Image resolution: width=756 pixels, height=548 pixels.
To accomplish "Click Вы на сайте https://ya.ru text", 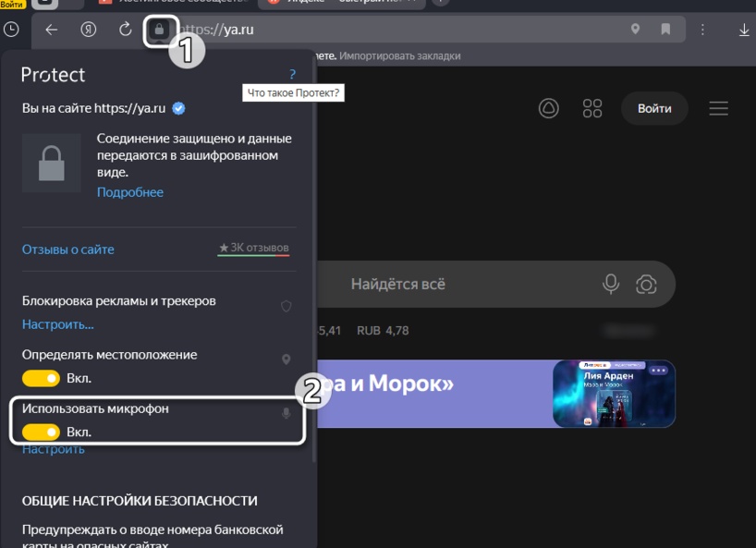I will (x=93, y=108).
